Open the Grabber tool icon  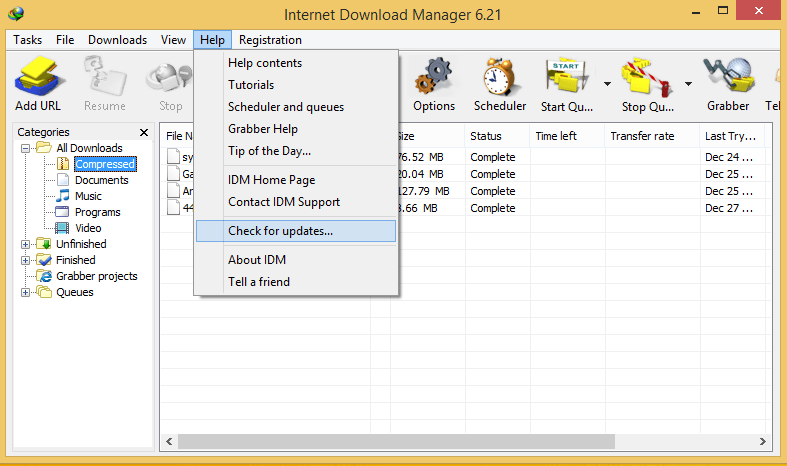point(729,76)
